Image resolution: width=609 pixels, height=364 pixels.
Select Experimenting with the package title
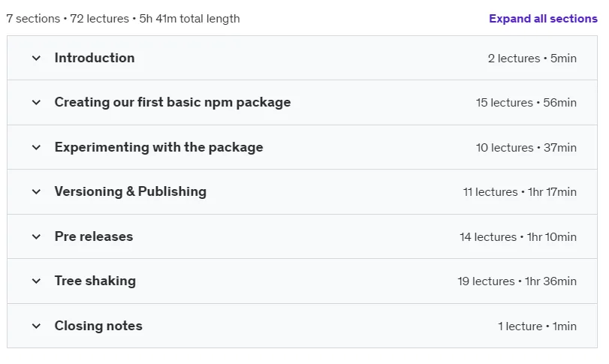[158, 147]
